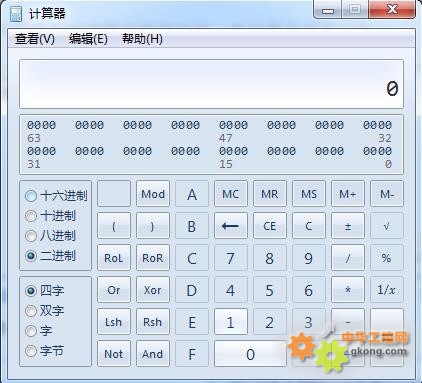Screen dimensions: 422x383
Task: Click the number 4 key
Action: [x=231, y=290]
